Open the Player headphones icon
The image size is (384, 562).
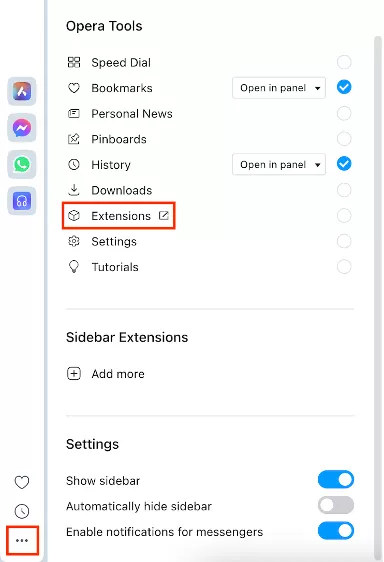tap(22, 201)
